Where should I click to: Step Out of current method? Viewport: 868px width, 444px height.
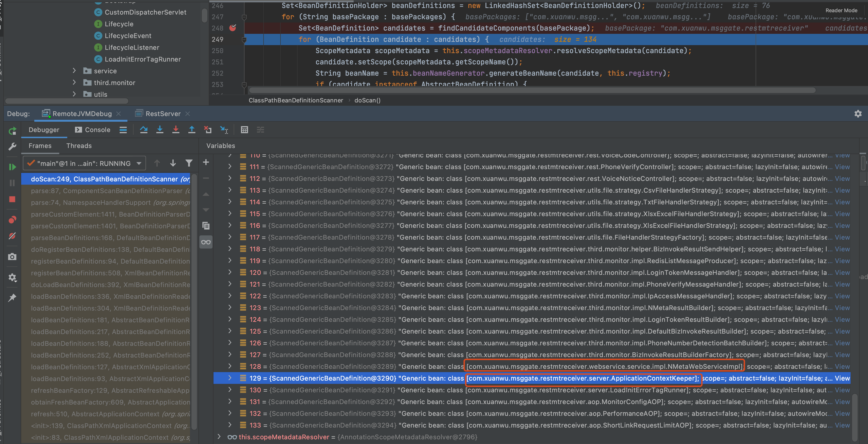pyautogui.click(x=192, y=130)
